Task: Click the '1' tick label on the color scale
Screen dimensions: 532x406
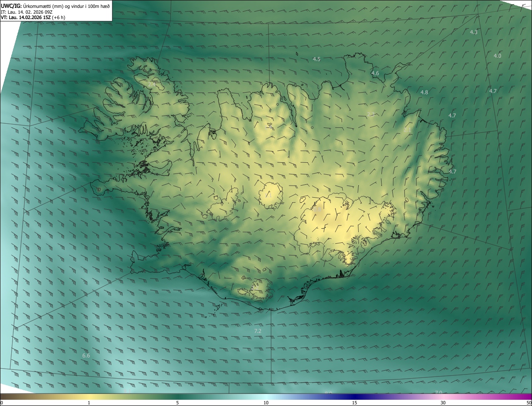Action: [x=89, y=403]
